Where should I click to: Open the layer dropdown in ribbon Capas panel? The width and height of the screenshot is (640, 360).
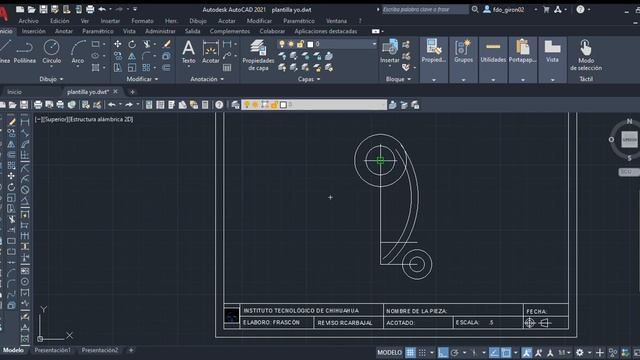coord(374,44)
